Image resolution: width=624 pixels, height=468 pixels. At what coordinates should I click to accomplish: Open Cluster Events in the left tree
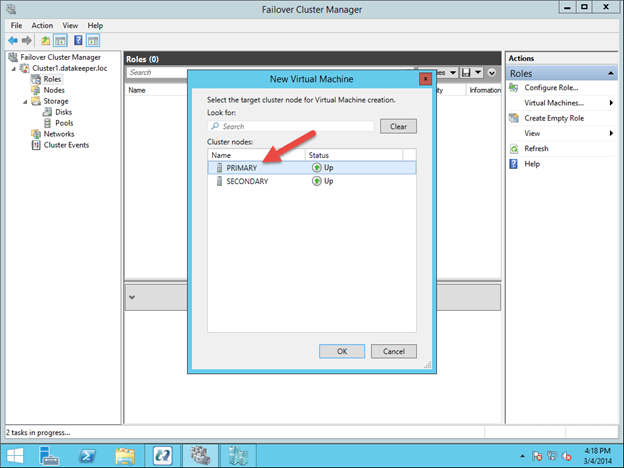[65, 144]
